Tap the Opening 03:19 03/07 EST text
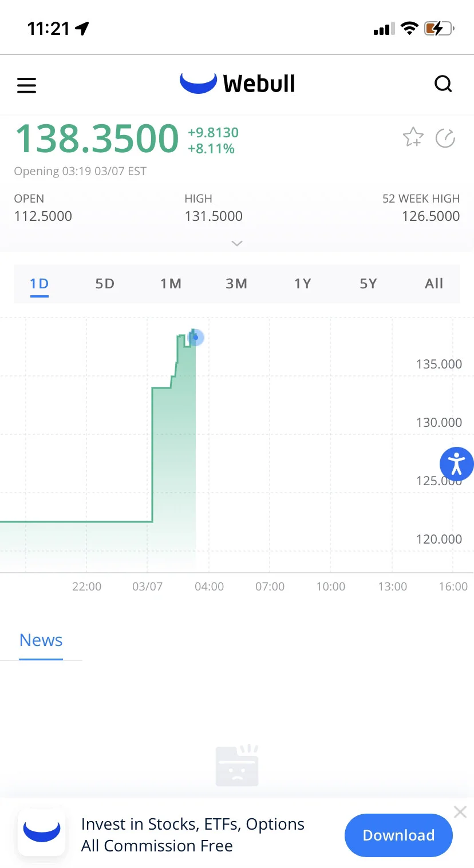Viewport: 474px width, 868px height. [80, 171]
